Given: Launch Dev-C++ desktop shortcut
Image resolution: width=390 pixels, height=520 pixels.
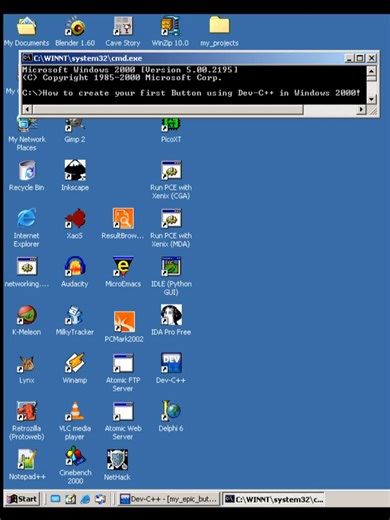Looking at the screenshot, I should (x=171, y=368).
